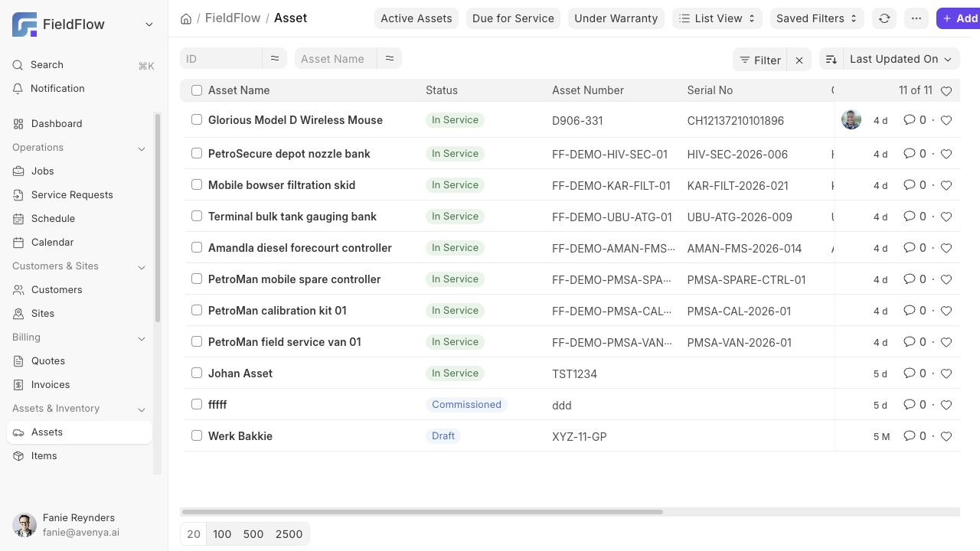
Task: Toggle the select-all checkbox in header
Action: tap(197, 90)
